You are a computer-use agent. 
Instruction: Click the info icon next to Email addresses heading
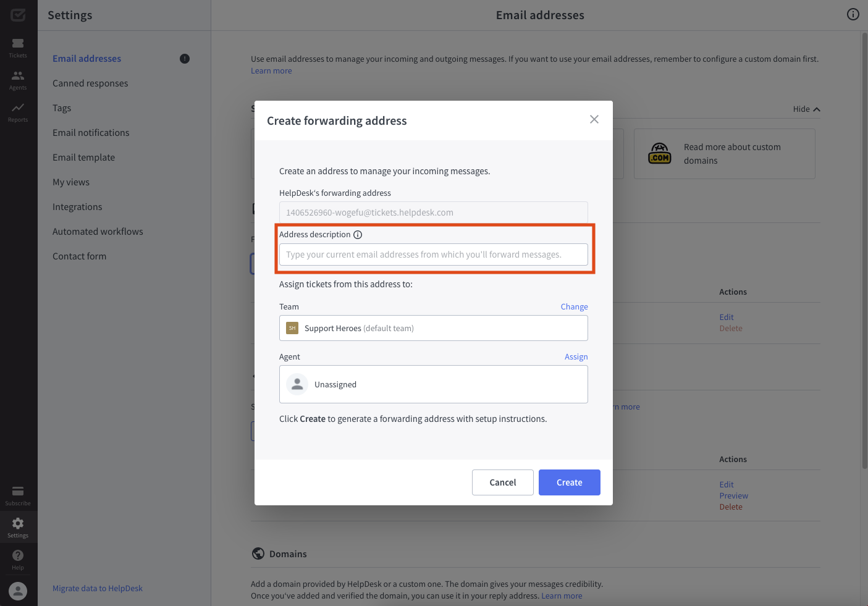click(x=853, y=14)
